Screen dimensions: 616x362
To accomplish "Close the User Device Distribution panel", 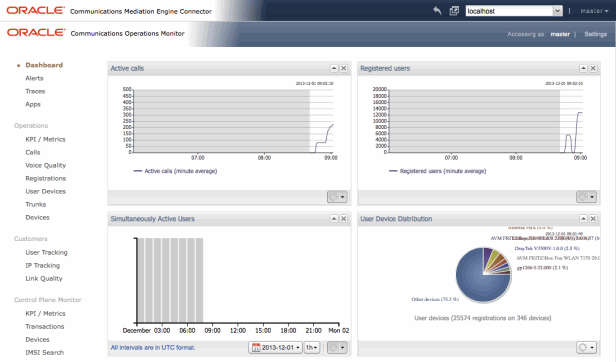I will (593, 219).
